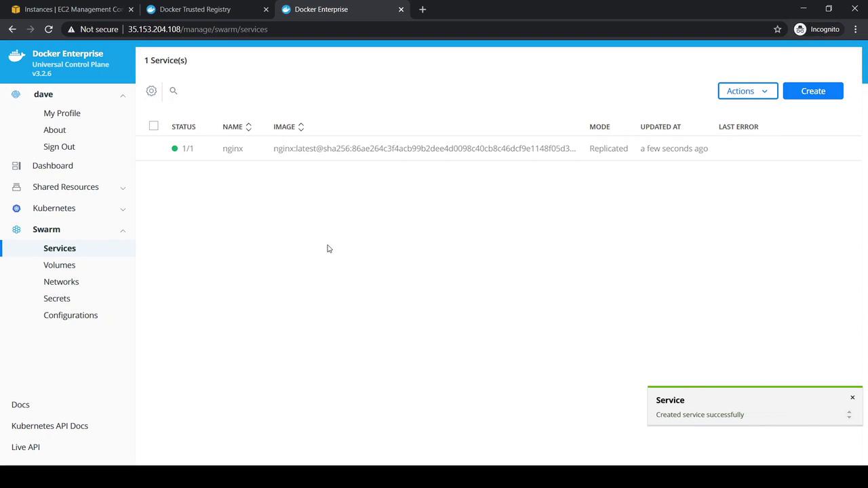Open Networks under Swarm
Screen dimensions: 868x488
pos(61,282)
